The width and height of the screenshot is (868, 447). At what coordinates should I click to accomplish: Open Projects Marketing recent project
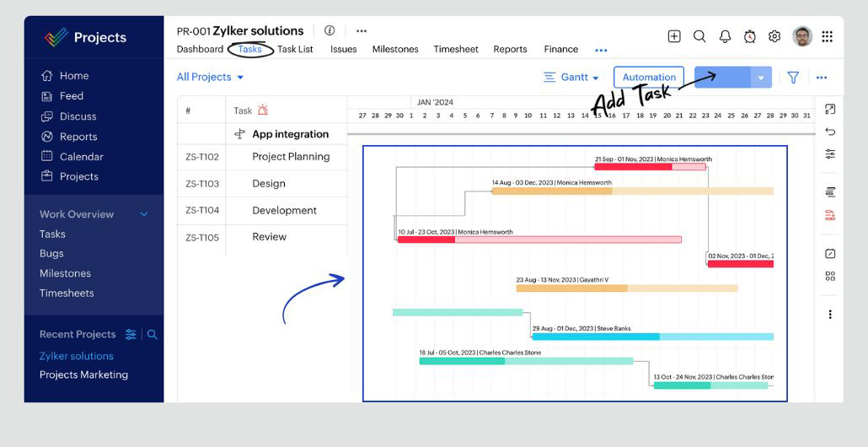tap(83, 374)
